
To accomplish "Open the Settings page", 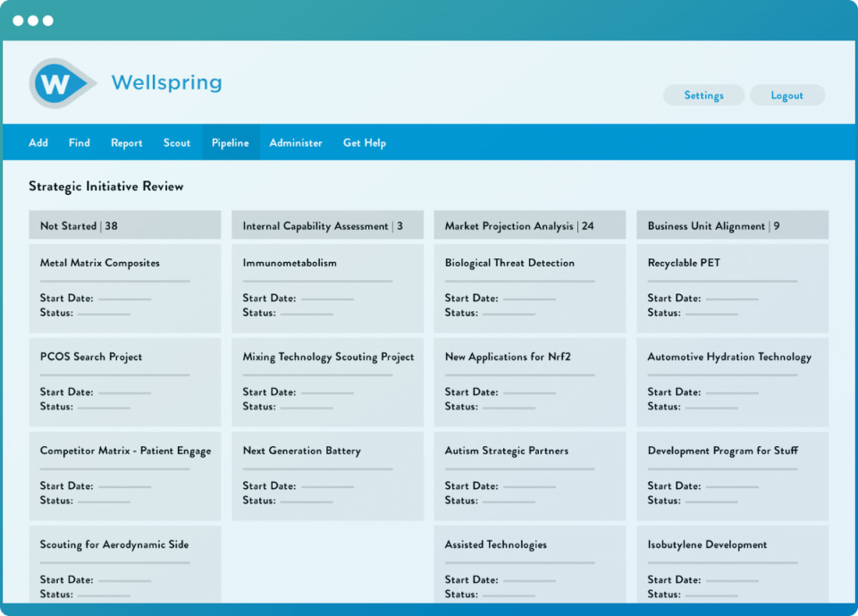I will tap(703, 95).
